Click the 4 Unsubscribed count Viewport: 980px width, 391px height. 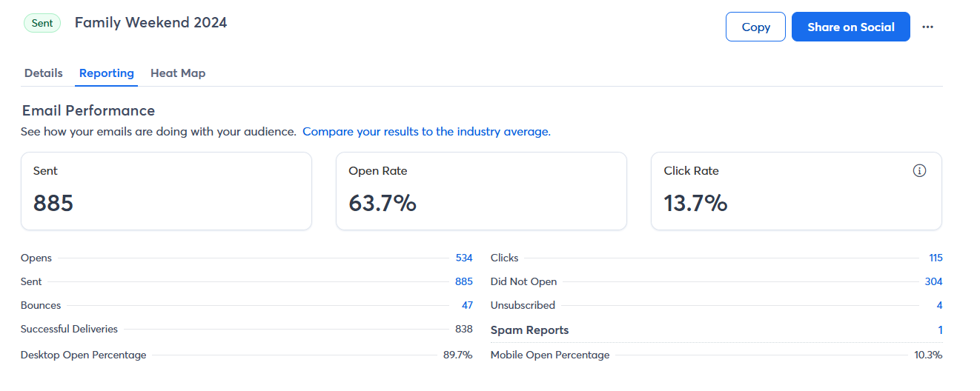[939, 306]
